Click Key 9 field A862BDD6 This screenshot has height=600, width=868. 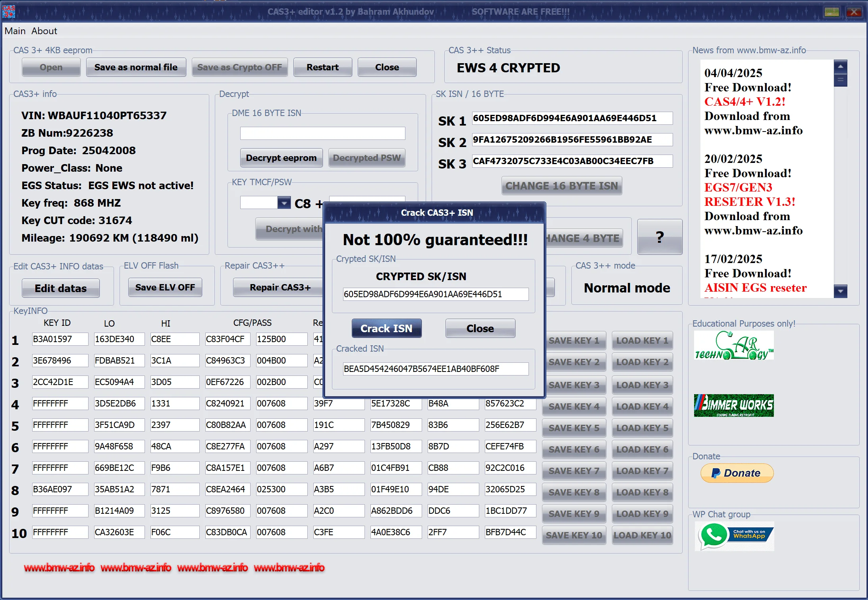[x=396, y=511]
